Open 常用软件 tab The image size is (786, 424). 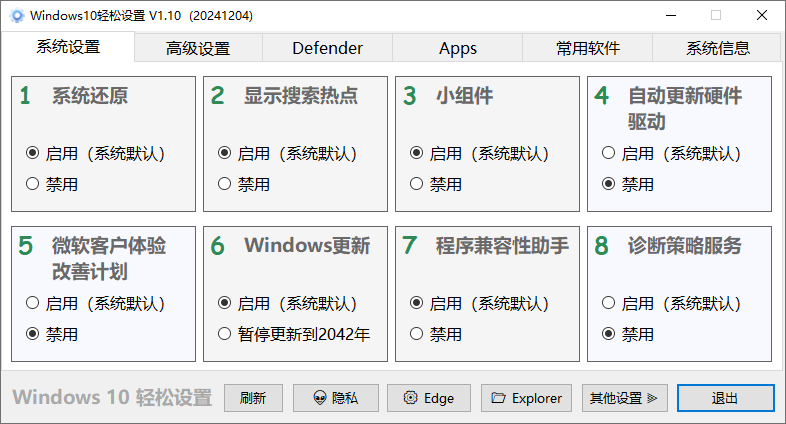point(588,48)
